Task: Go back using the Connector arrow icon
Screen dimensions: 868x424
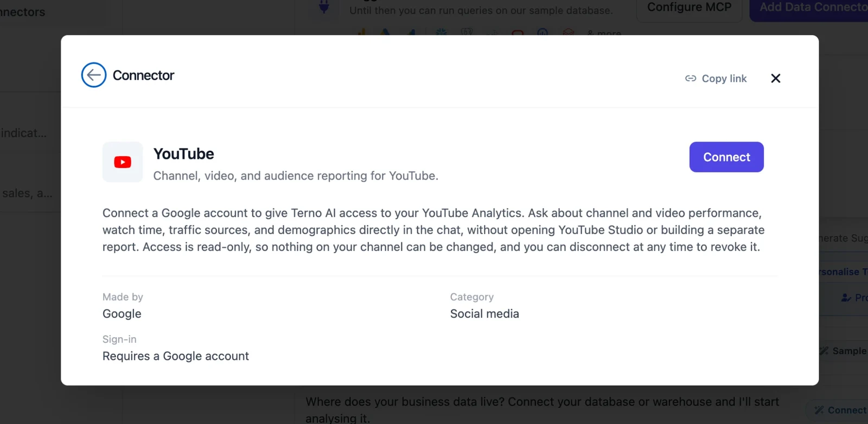Action: (x=94, y=75)
